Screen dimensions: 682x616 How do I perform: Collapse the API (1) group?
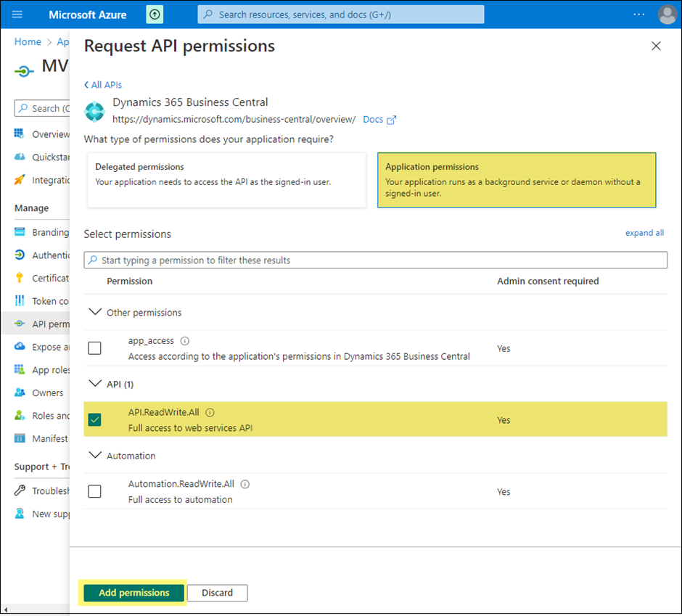[95, 384]
